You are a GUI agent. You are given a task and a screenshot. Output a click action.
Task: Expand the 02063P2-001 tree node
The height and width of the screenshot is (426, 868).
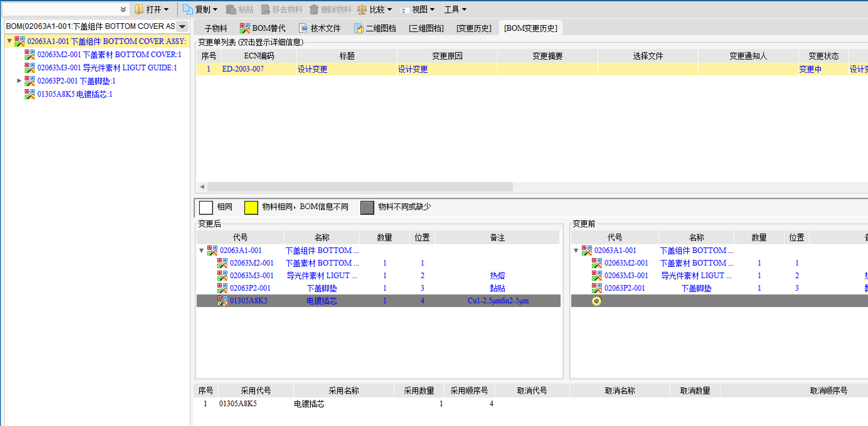coord(19,81)
